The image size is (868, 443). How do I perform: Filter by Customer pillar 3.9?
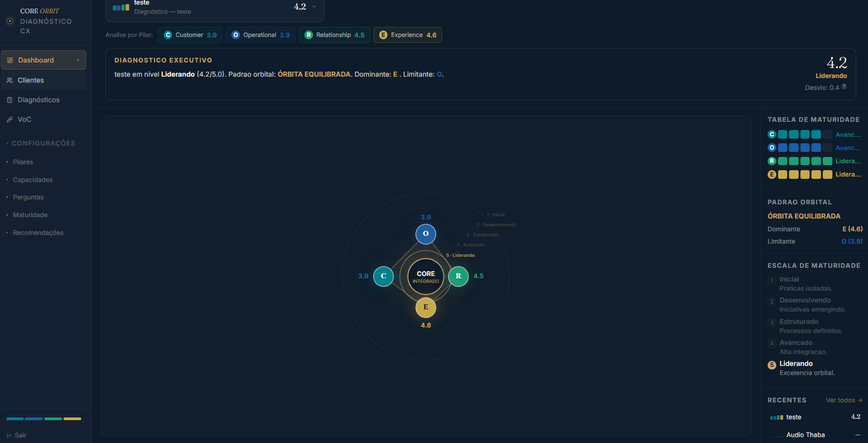pos(190,35)
